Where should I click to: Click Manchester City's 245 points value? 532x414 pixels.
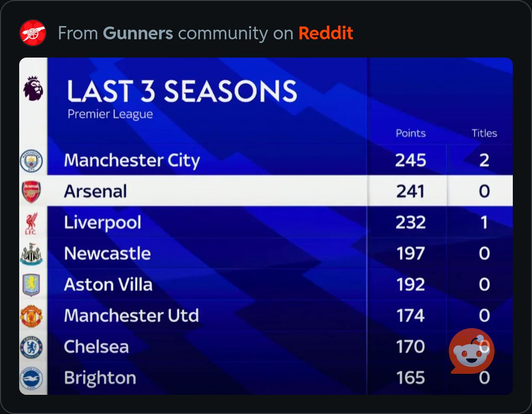410,160
